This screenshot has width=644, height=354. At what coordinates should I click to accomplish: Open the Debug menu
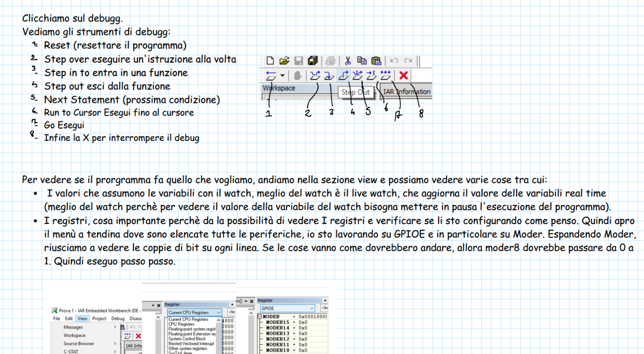pos(118,319)
